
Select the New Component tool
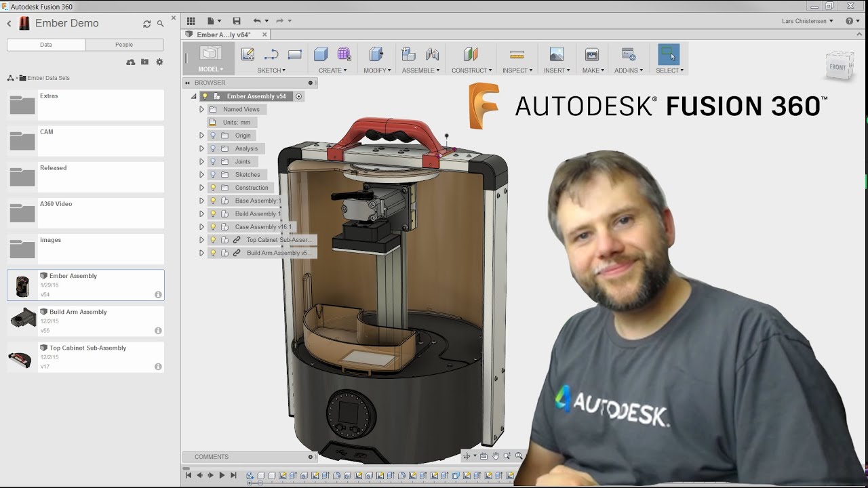[408, 54]
